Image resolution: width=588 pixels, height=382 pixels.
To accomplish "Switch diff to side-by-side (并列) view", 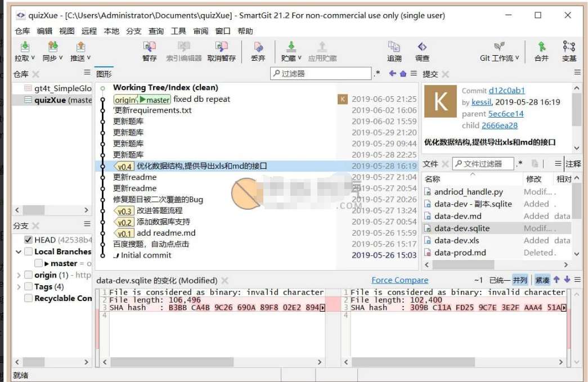I will coord(520,280).
